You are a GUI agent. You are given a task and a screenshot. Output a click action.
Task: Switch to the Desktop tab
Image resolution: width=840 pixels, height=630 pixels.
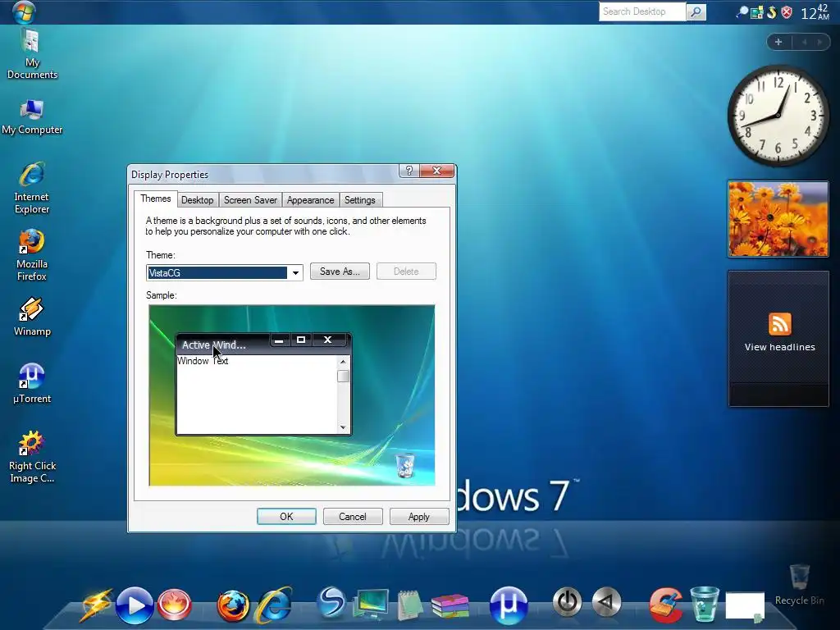pyautogui.click(x=197, y=200)
